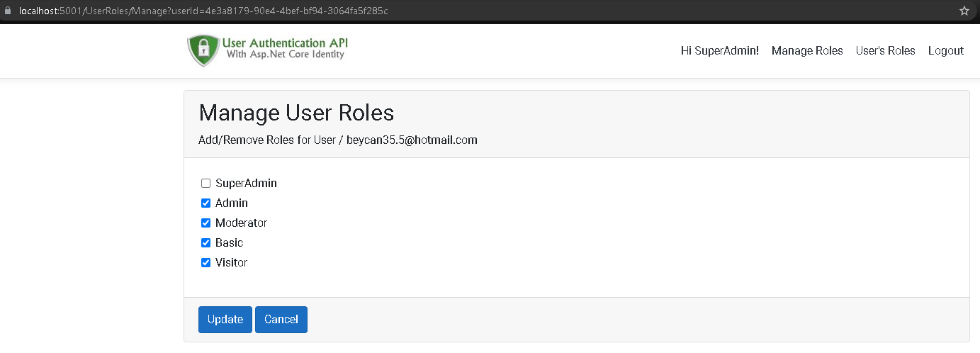Click the Manage User Roles heading
Viewport: 980px width, 353px height.
click(296, 113)
